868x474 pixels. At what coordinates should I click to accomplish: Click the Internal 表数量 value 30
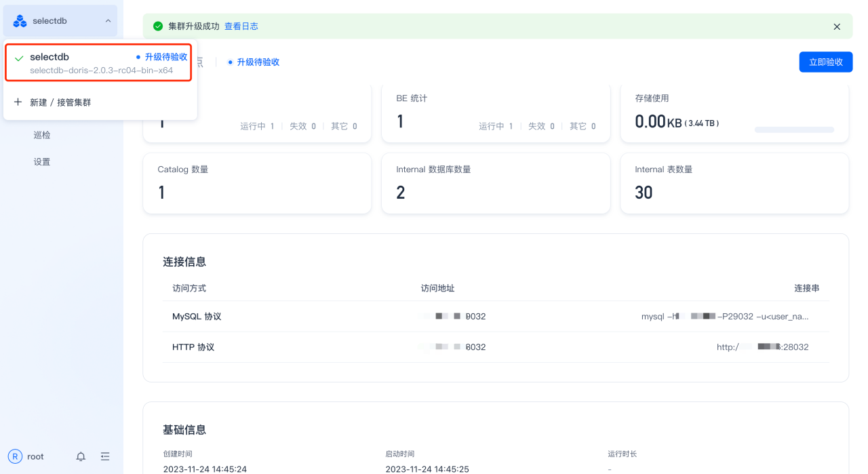click(x=644, y=193)
